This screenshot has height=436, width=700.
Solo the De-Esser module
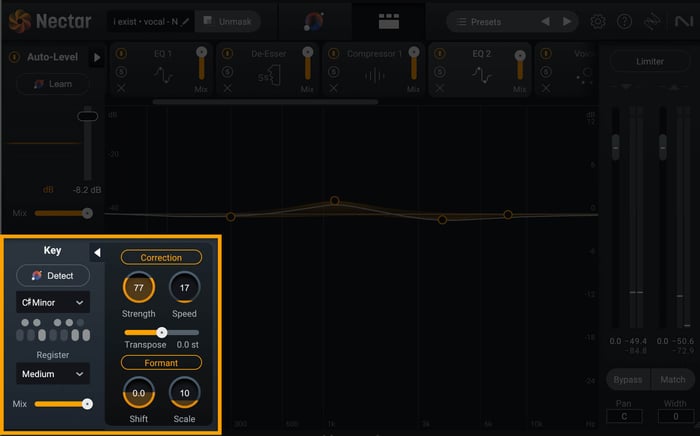[227, 71]
